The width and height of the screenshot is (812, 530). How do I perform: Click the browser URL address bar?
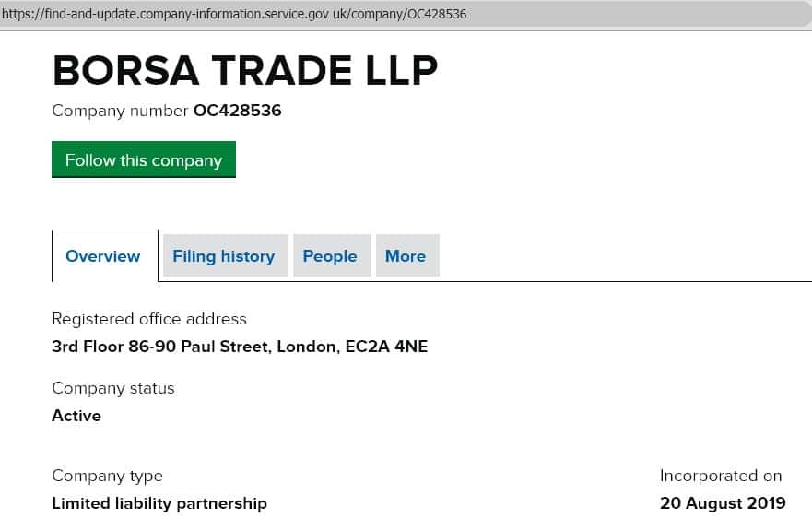(x=406, y=14)
